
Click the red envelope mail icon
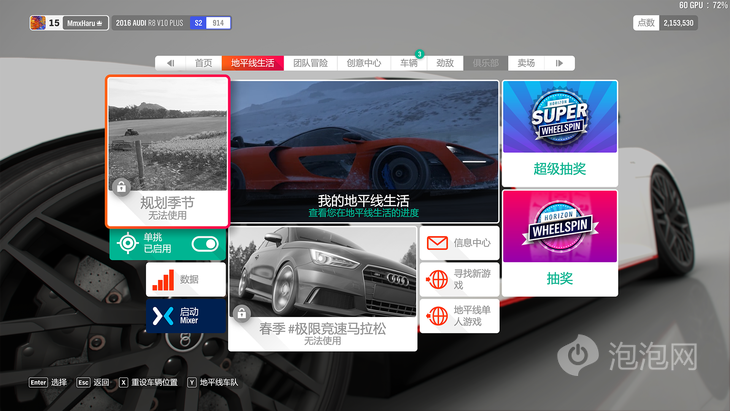(437, 243)
